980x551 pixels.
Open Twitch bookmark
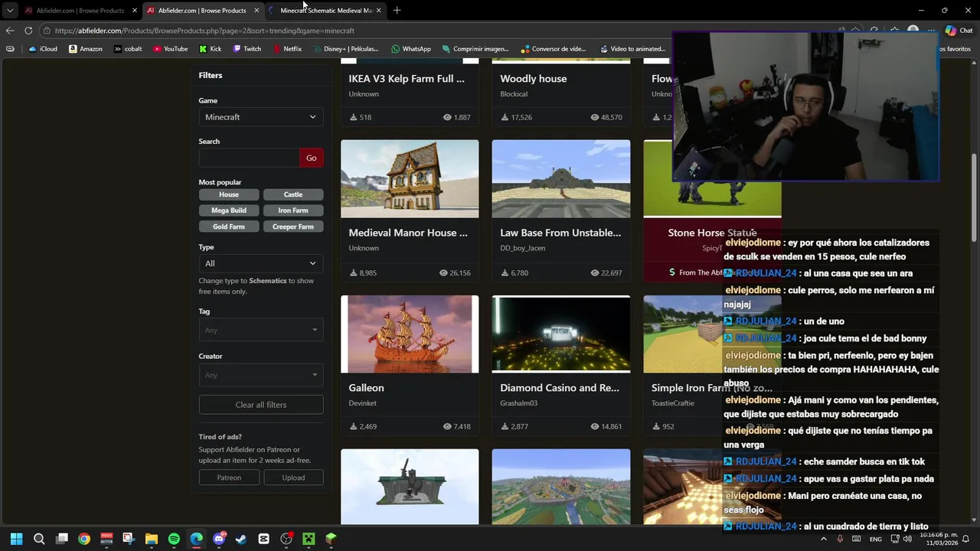[x=247, y=49]
